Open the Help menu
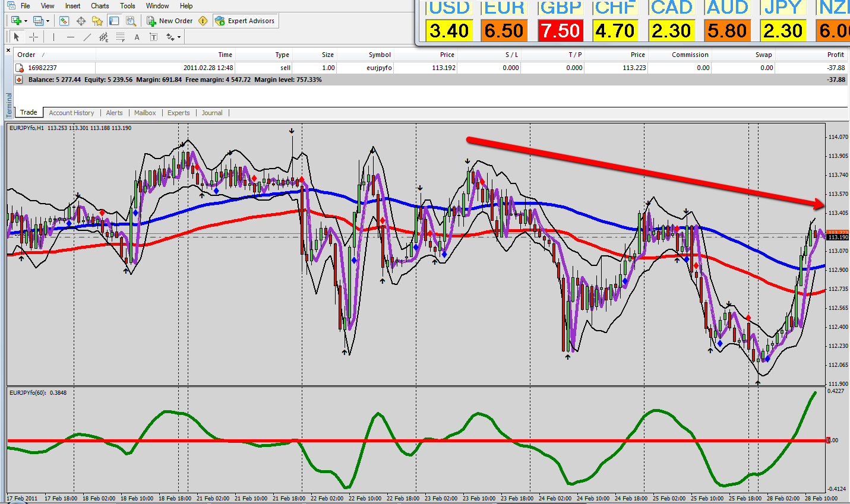The width and height of the screenshot is (850, 504). tap(186, 6)
